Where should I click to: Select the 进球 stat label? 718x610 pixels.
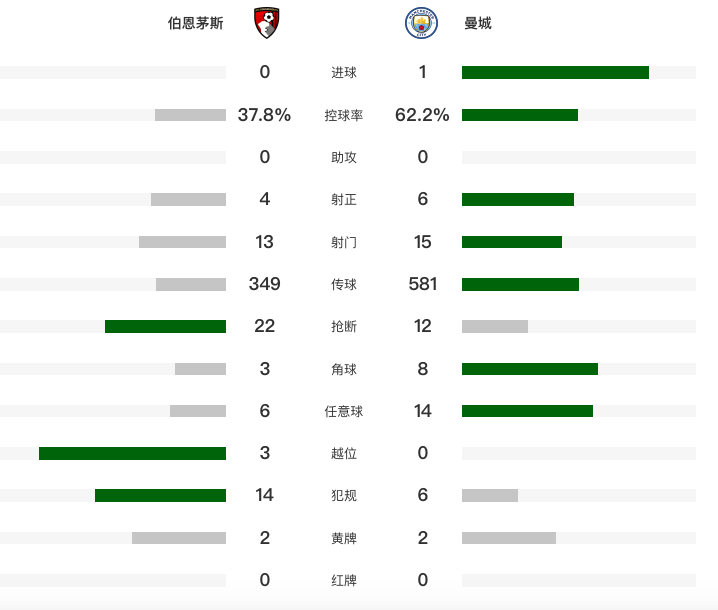[x=344, y=72]
